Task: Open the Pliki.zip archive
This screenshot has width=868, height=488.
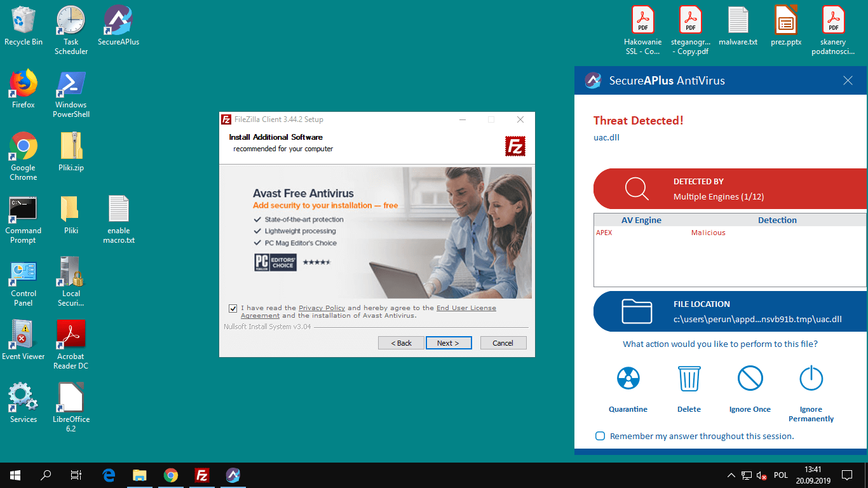Action: pos(71,151)
